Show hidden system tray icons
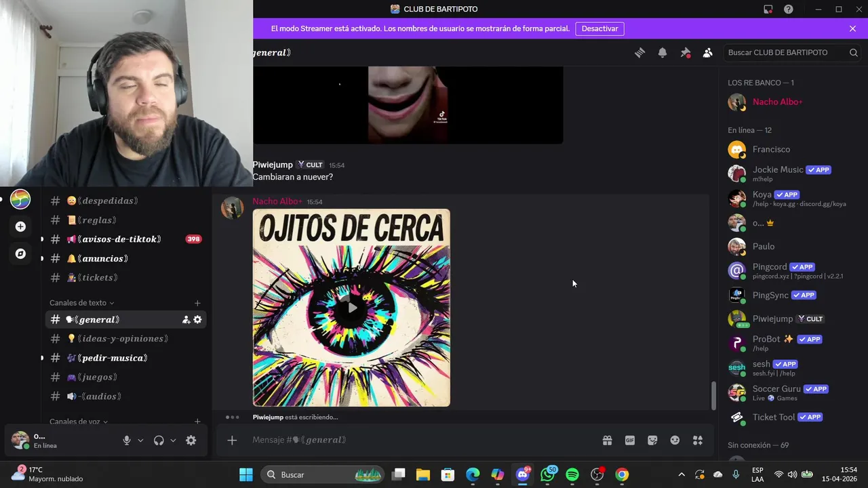 (682, 474)
